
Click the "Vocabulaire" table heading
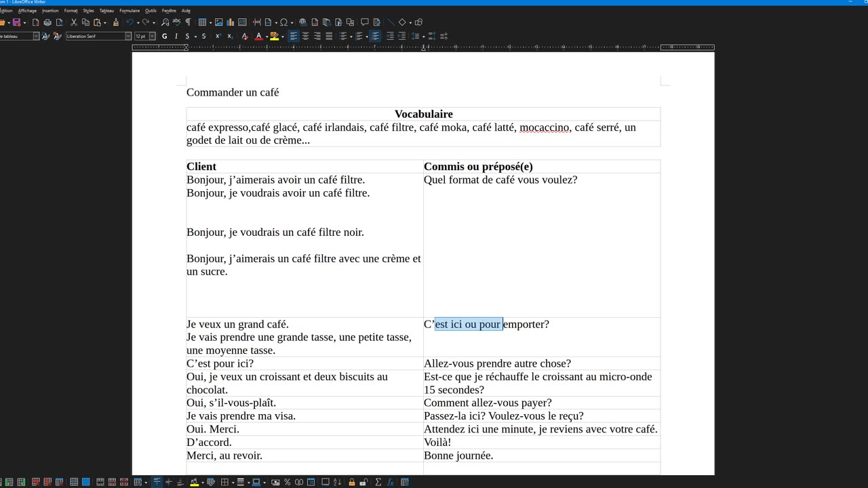424,114
